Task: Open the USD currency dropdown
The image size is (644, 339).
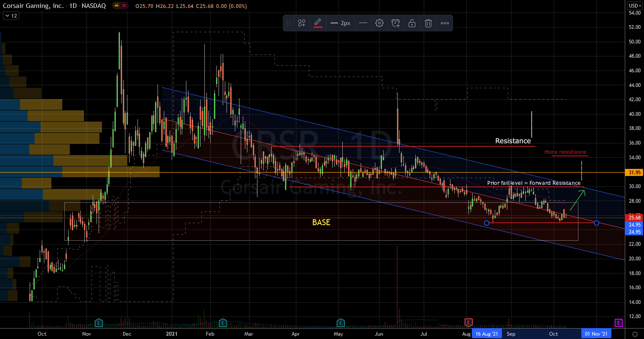Action: click(634, 5)
